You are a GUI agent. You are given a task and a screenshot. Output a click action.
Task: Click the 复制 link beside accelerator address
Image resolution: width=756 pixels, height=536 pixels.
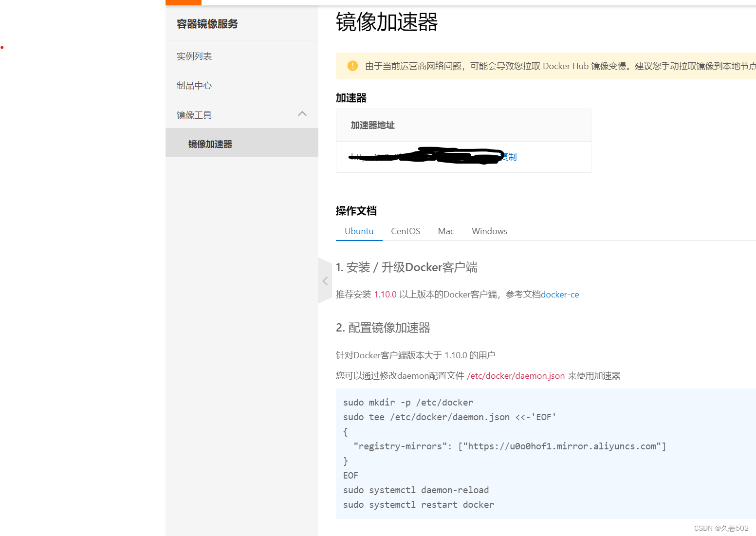point(510,157)
